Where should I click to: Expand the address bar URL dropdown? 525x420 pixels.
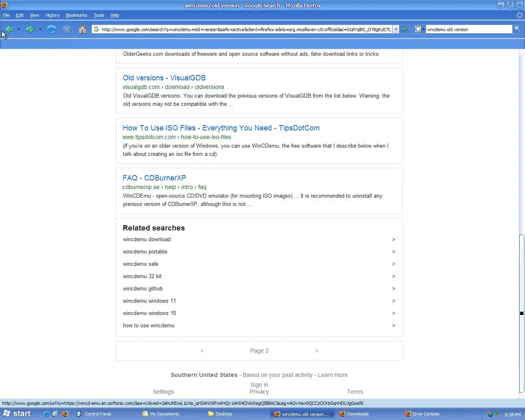[396, 29]
